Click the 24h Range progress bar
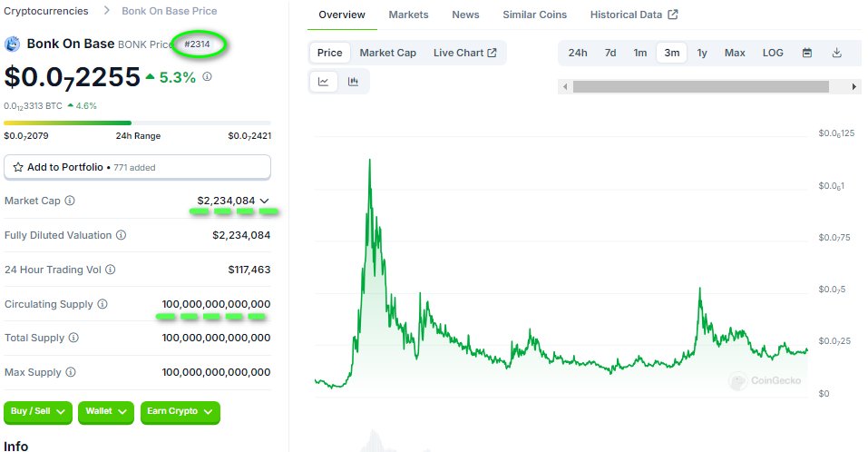Image resolution: width=868 pixels, height=452 pixels. click(x=137, y=123)
